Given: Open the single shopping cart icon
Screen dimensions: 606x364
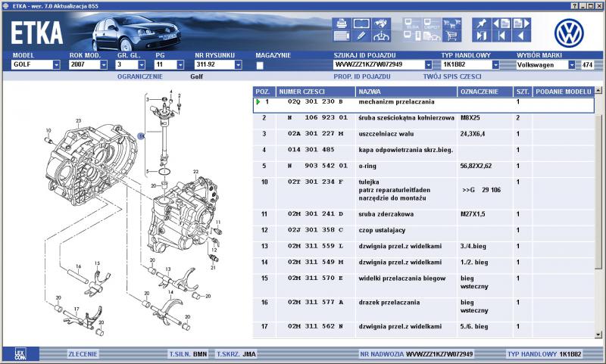Looking at the screenshot, I should tap(451, 36).
